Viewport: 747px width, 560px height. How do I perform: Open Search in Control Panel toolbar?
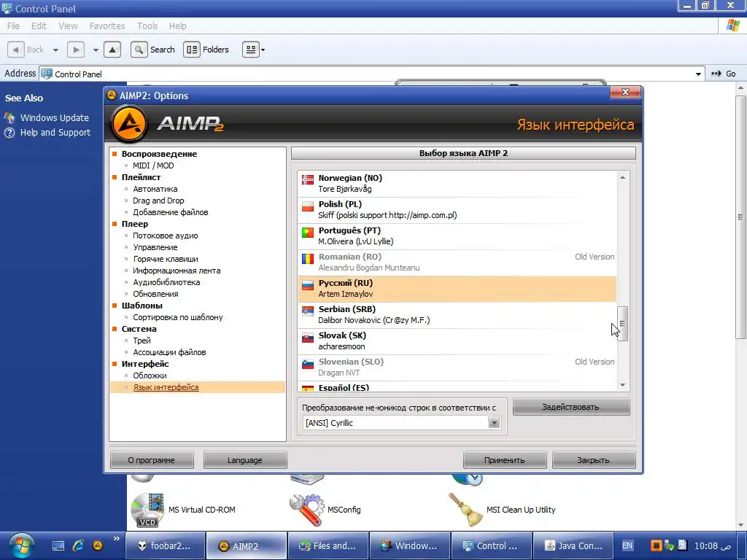pos(153,50)
